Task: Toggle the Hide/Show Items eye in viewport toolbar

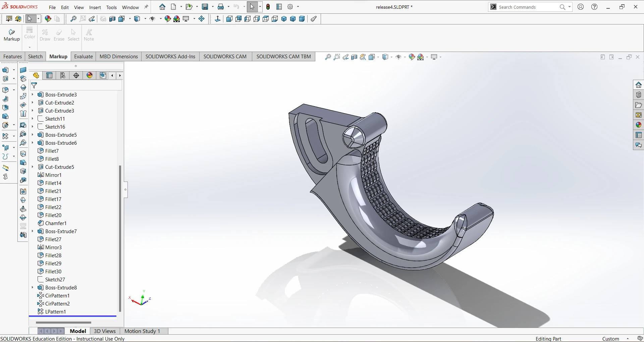Action: [x=398, y=57]
